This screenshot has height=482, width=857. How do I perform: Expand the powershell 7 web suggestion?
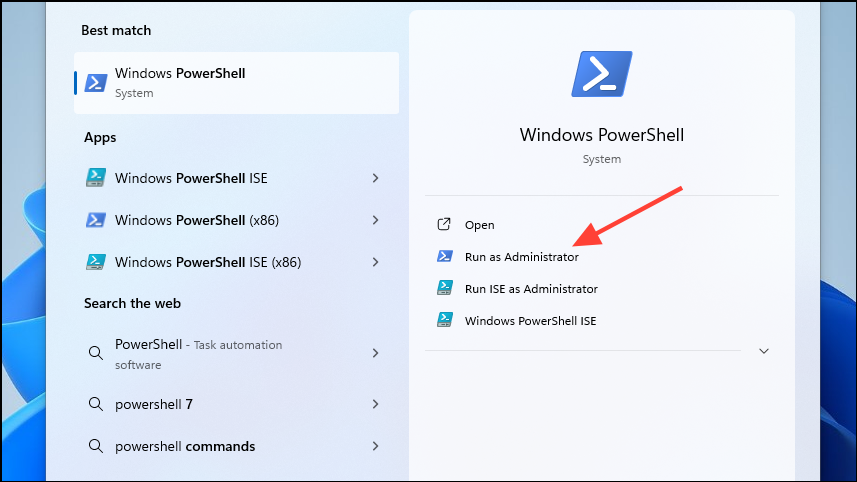point(375,404)
